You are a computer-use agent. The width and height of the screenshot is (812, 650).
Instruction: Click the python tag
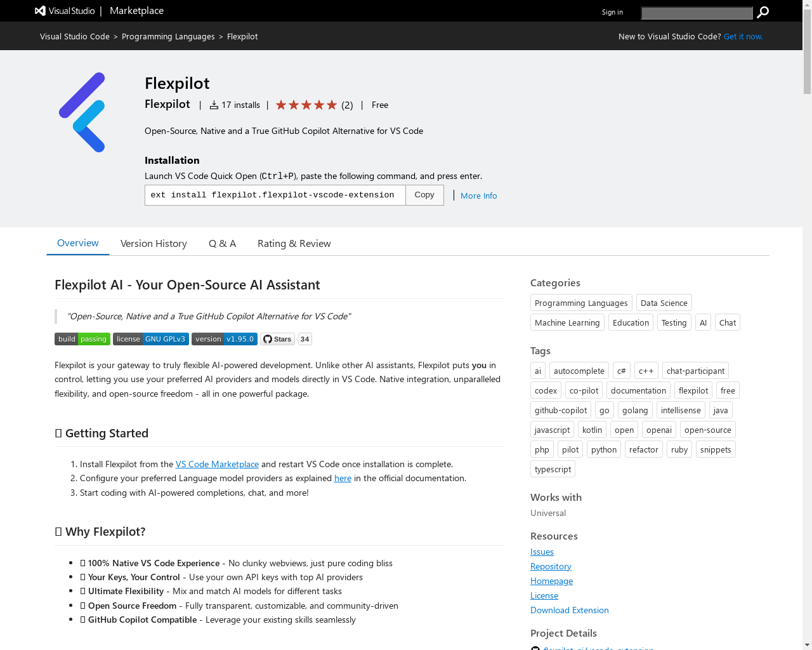click(604, 449)
